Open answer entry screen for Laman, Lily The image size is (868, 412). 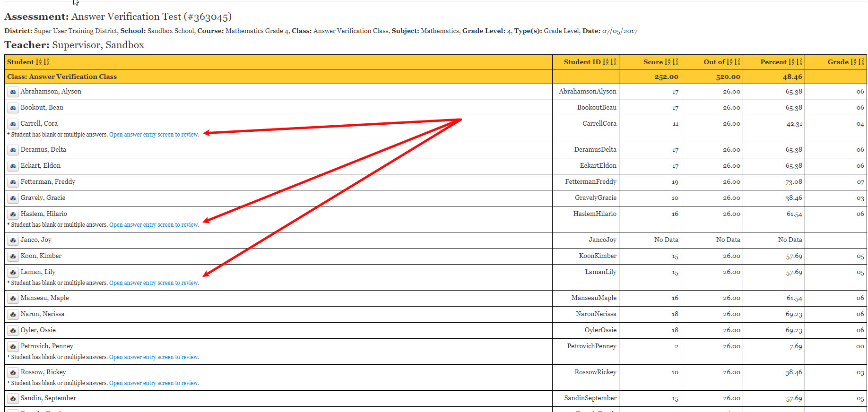click(154, 283)
